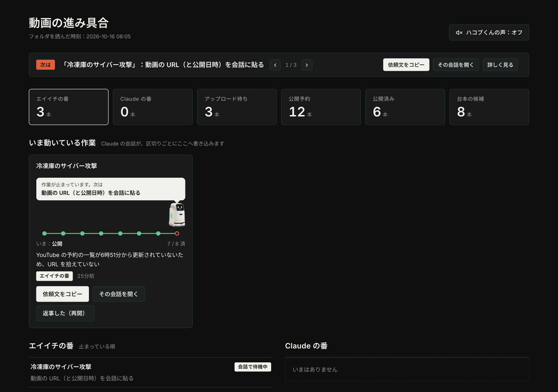Select the 公開済み 6本 card

[x=405, y=107]
